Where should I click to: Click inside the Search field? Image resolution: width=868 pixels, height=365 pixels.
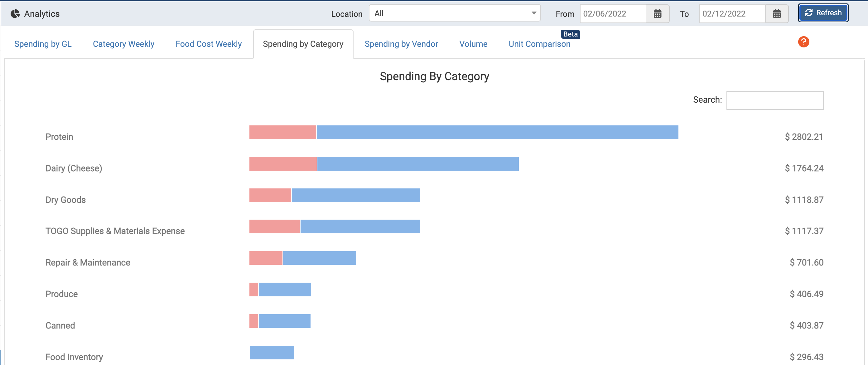pos(775,100)
